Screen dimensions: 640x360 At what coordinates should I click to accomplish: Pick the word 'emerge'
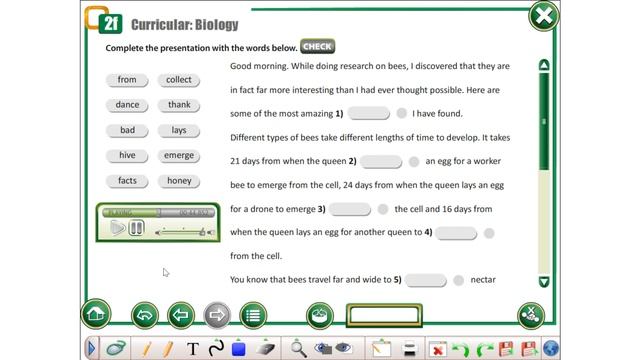[x=179, y=156]
